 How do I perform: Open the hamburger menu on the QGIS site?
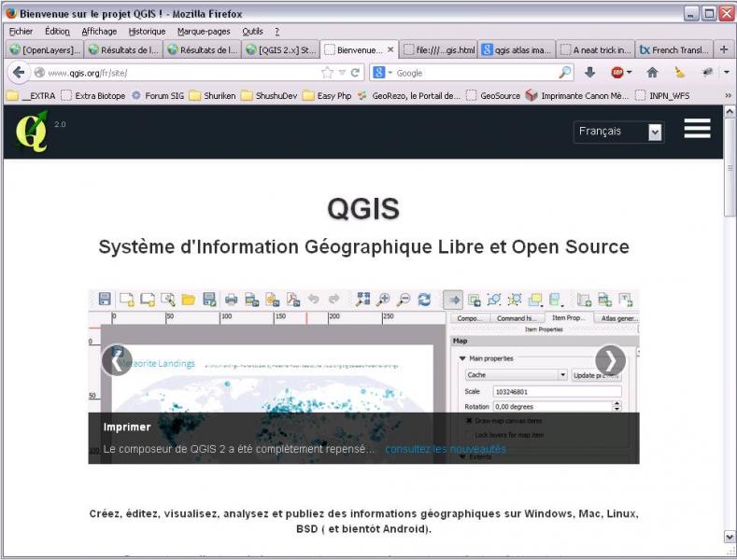tap(697, 130)
